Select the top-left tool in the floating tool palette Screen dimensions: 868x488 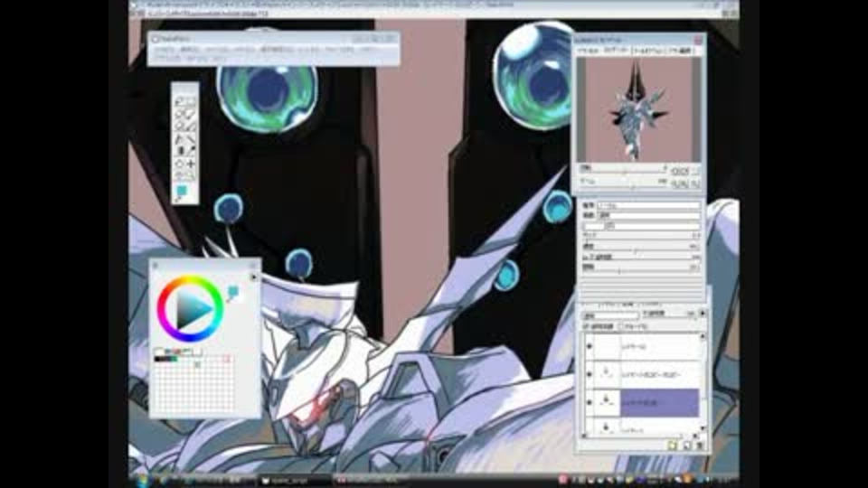click(179, 102)
